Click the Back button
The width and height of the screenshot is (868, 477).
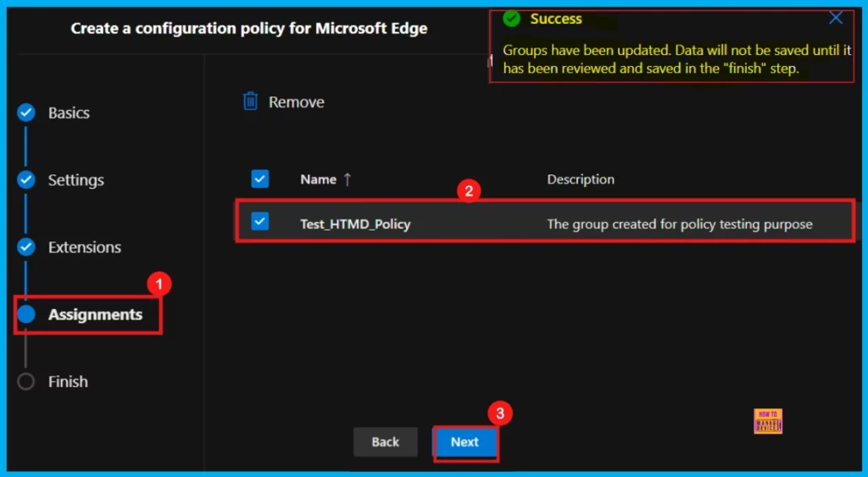coord(386,441)
